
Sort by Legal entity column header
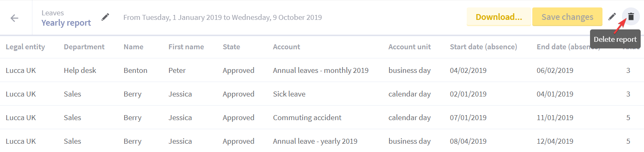coord(25,47)
